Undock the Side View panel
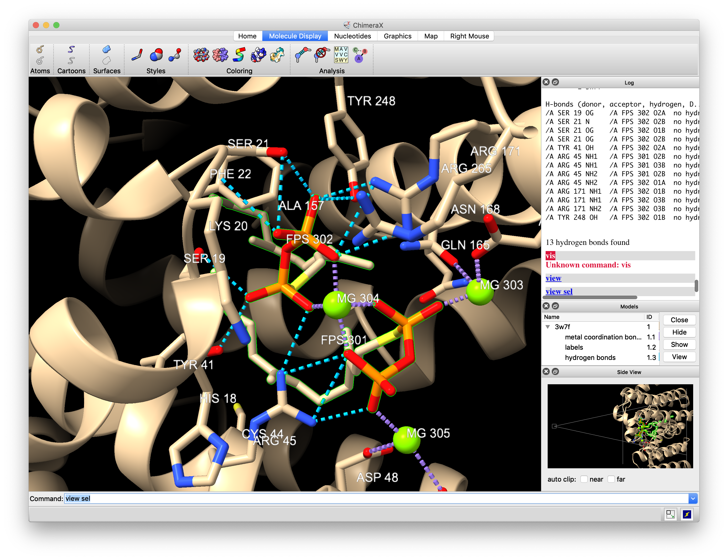This screenshot has width=728, height=560. [555, 372]
